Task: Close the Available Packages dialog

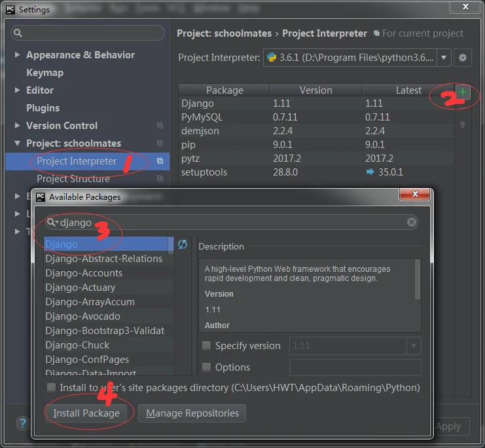Action: click(414, 194)
